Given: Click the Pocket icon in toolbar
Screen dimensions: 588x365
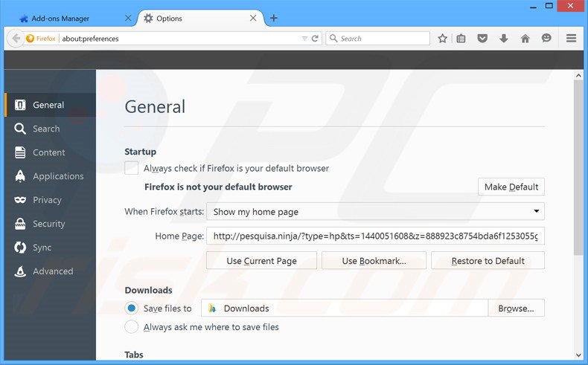Looking at the screenshot, I should (x=482, y=39).
